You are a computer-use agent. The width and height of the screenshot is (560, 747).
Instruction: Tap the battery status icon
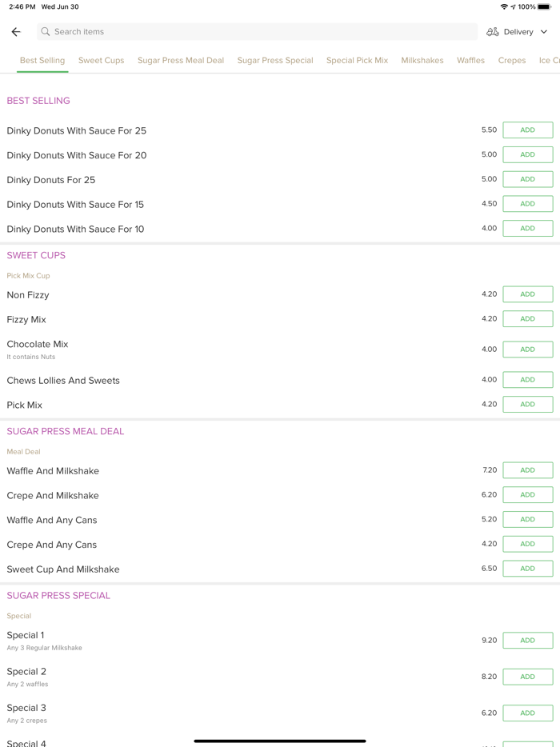pos(544,6)
